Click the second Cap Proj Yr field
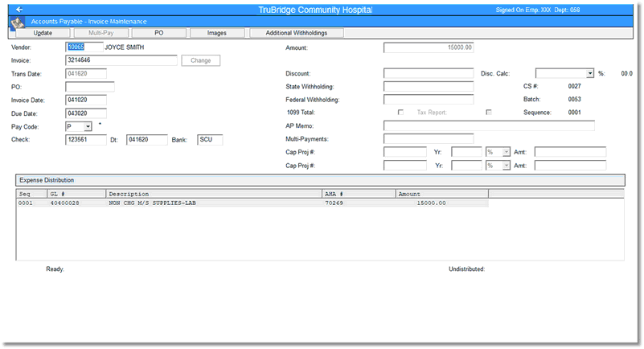This screenshot has height=349, width=644. [466, 166]
